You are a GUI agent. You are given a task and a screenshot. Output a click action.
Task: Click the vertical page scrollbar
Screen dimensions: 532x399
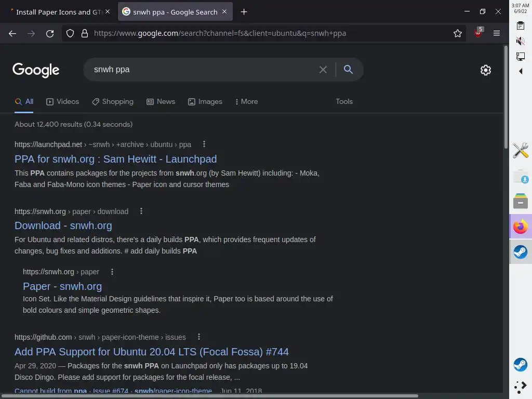(506, 97)
